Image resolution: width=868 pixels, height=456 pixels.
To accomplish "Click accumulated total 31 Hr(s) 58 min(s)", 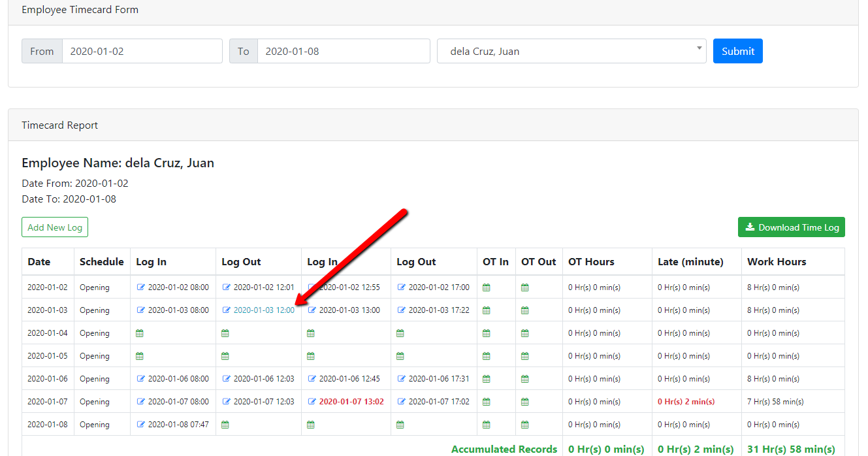I will [x=791, y=449].
